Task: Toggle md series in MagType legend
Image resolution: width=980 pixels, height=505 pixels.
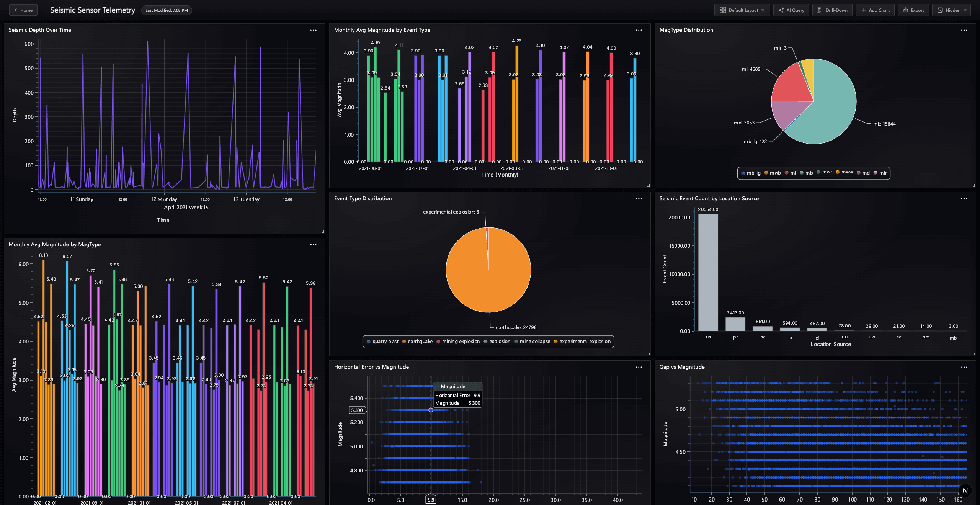Action: [863, 173]
